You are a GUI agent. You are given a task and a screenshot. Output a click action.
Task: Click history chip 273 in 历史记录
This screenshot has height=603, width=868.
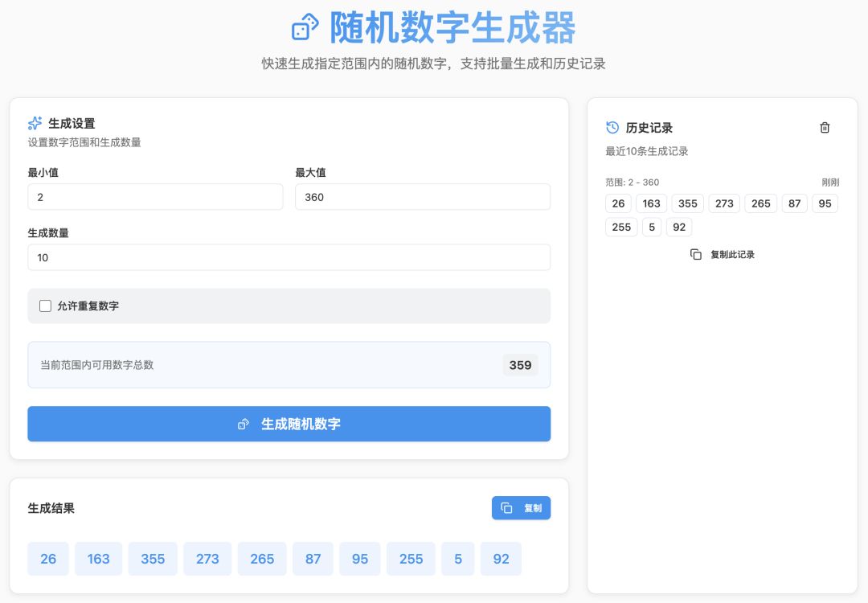(x=724, y=203)
